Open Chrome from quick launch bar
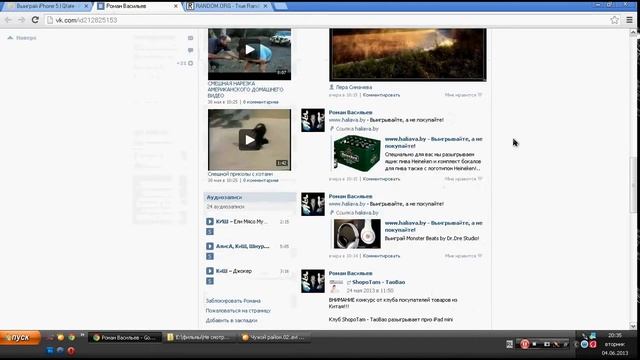Viewport: 640px width, 360px height. click(71, 337)
